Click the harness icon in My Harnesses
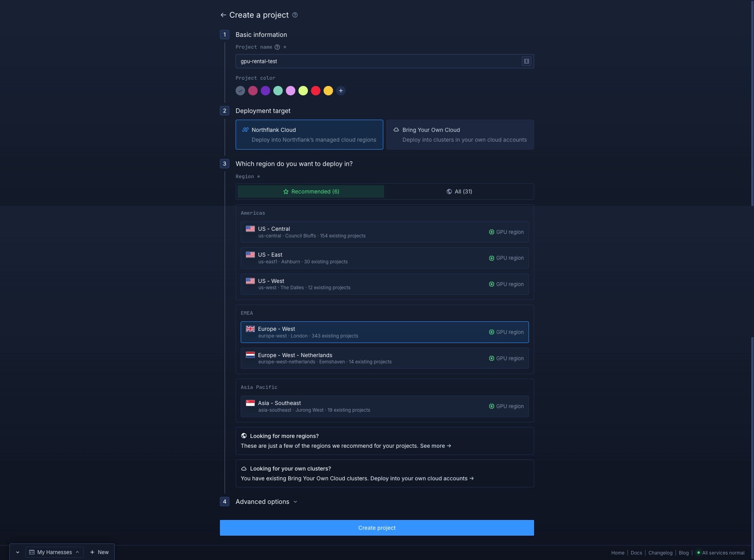Screen dimensions: 754x560 (32, 552)
